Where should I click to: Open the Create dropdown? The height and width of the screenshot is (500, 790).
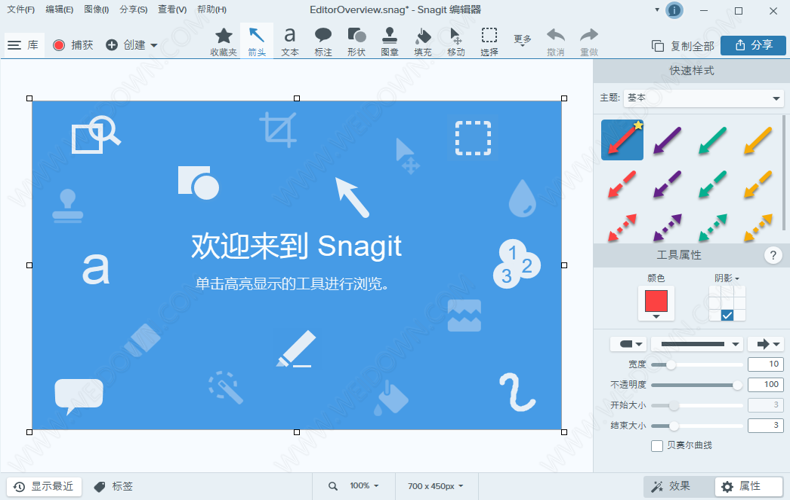(131, 45)
